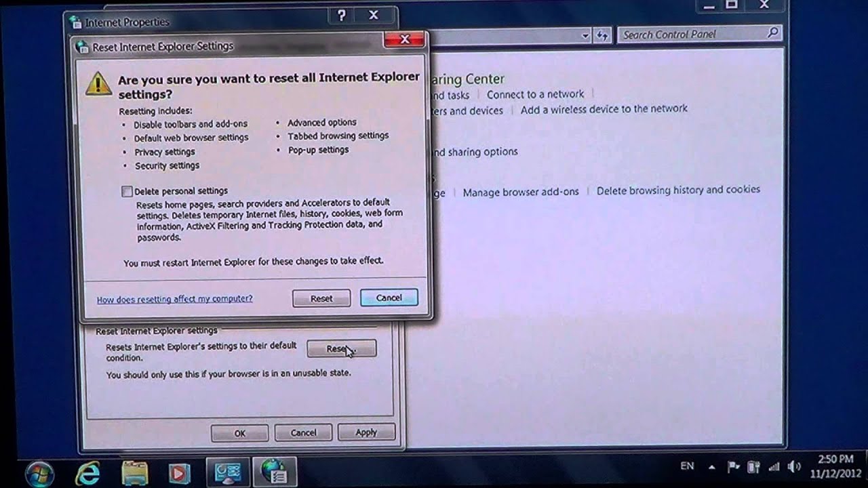Click Apply in the Internet Properties window
This screenshot has width=868, height=488.
tap(366, 432)
